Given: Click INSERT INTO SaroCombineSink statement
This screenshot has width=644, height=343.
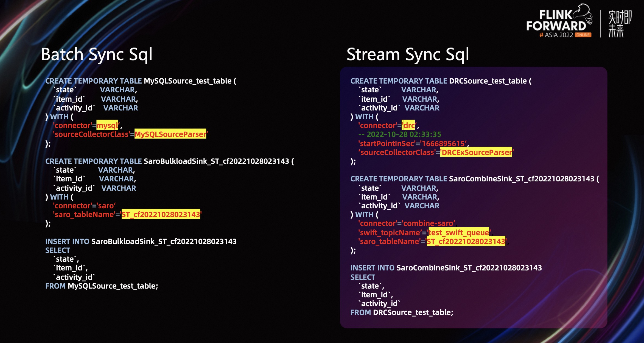Looking at the screenshot, I should coord(446,268).
